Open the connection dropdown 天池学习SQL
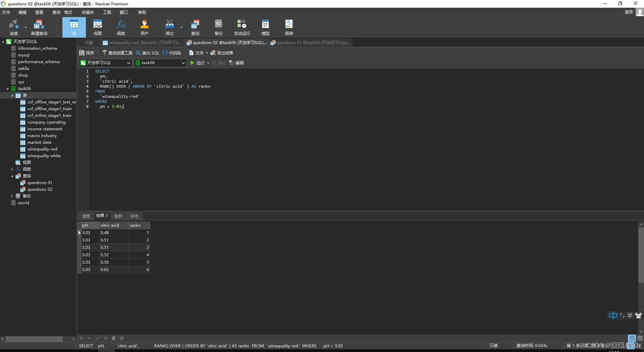The height and width of the screenshot is (352, 644). 106,63
